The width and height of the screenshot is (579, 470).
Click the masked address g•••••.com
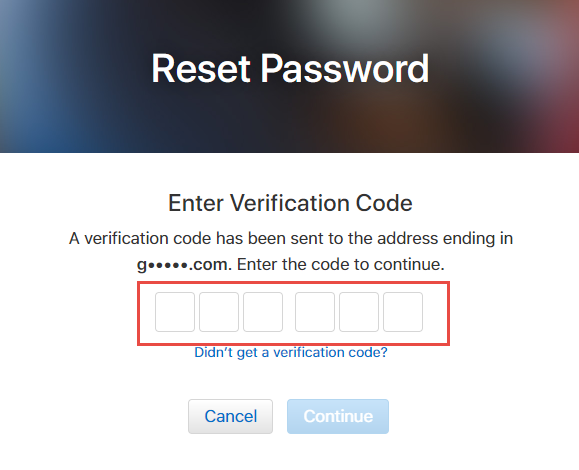(x=184, y=265)
